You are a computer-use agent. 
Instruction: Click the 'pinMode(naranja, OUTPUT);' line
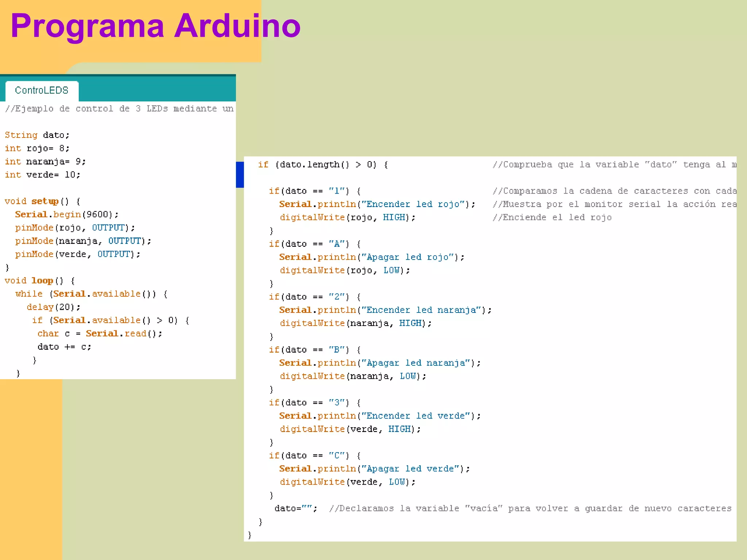coord(83,241)
